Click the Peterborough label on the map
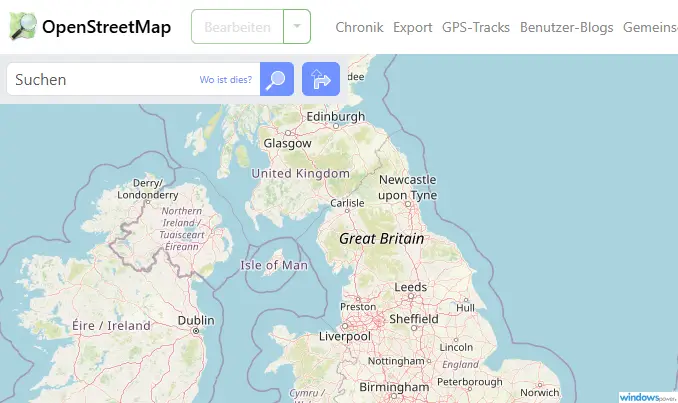Screen dimensions: 678x403 coord(470,382)
